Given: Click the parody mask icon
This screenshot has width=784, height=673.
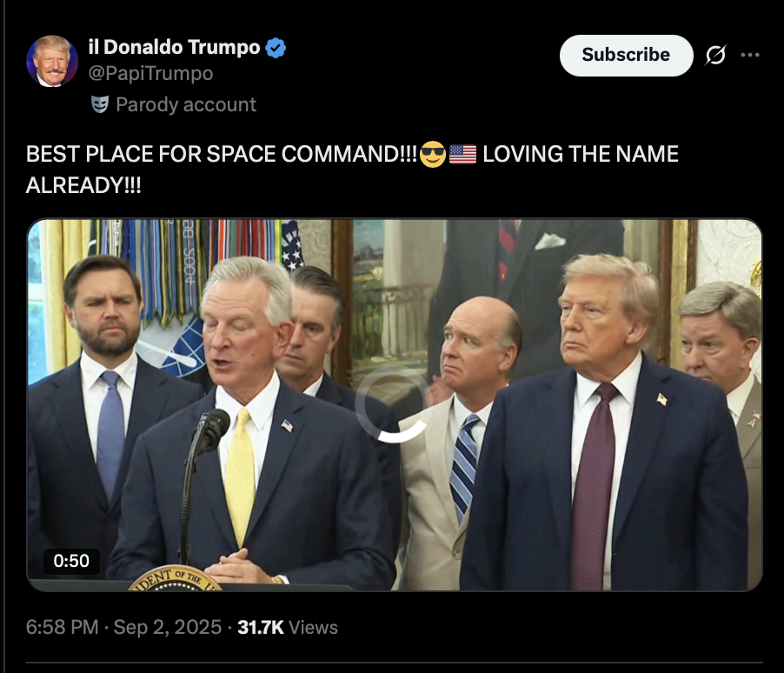Looking at the screenshot, I should pyautogui.click(x=100, y=104).
